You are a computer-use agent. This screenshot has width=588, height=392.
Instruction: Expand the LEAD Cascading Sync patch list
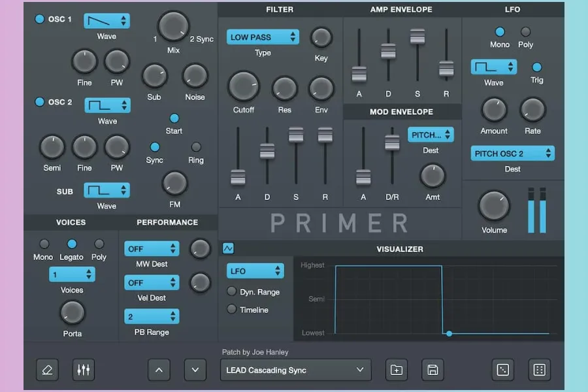pyautogui.click(x=295, y=370)
